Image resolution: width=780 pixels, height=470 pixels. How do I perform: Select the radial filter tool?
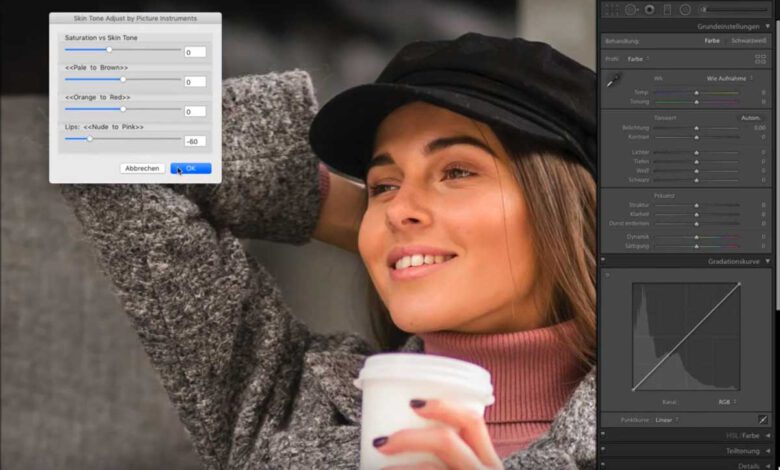click(x=685, y=9)
